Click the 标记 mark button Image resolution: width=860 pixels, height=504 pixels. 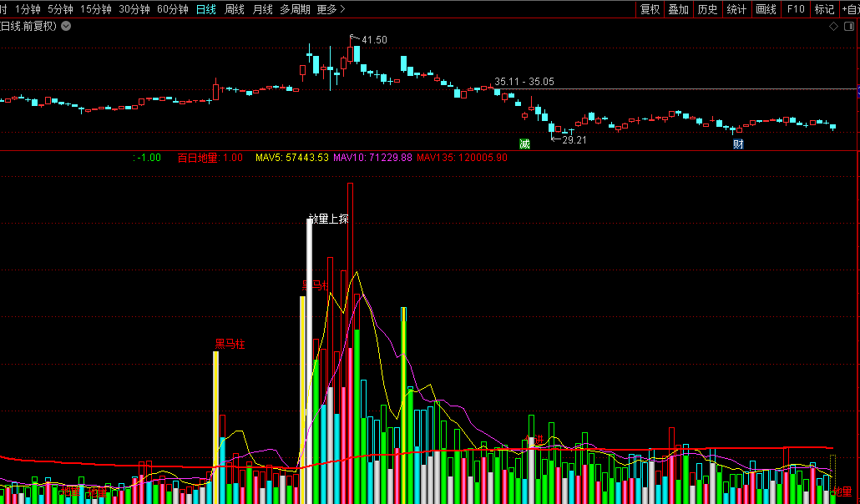(x=824, y=9)
